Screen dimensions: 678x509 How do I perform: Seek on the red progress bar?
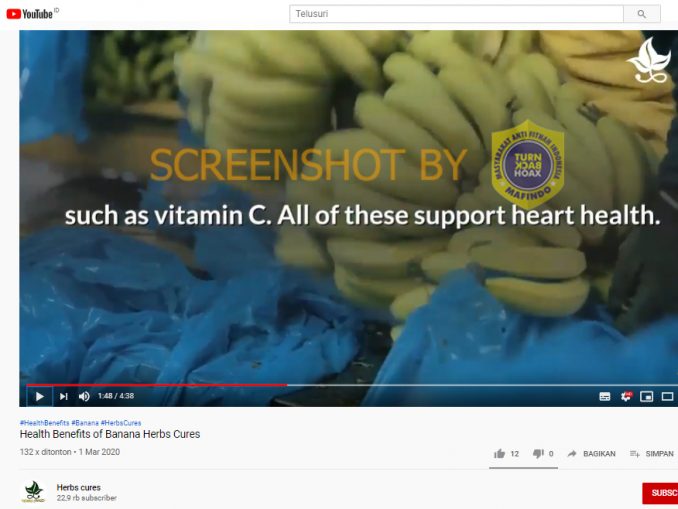click(157, 384)
